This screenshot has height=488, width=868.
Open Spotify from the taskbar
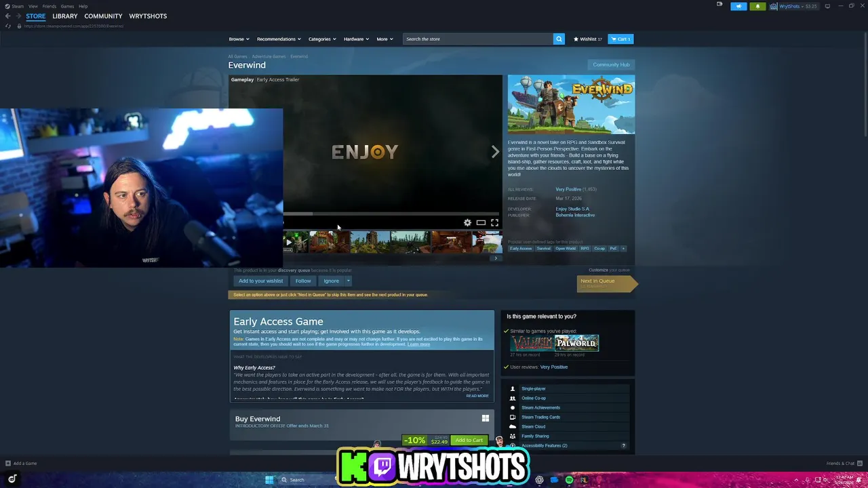569,480
